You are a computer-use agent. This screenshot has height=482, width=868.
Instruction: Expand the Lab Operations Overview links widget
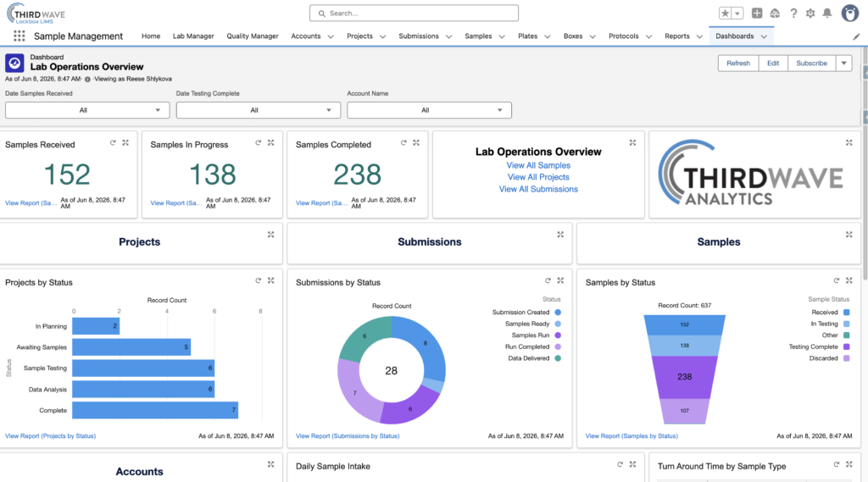coord(632,143)
